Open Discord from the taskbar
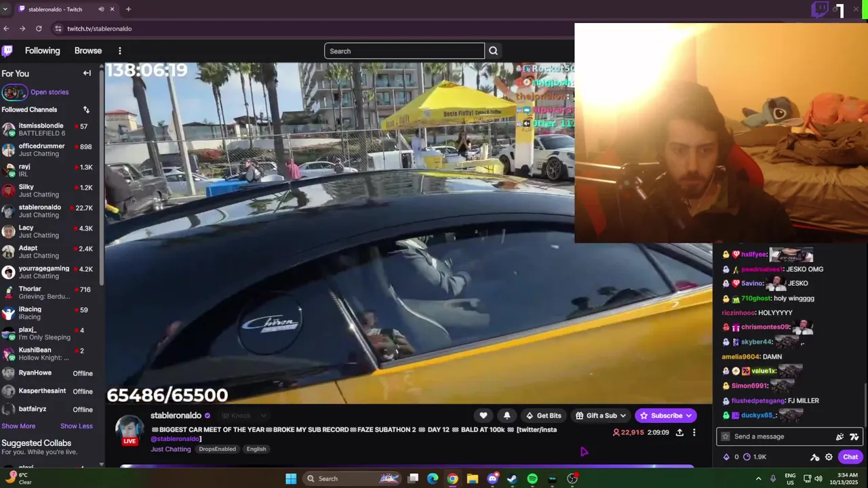The width and height of the screenshot is (868, 488). point(493,479)
